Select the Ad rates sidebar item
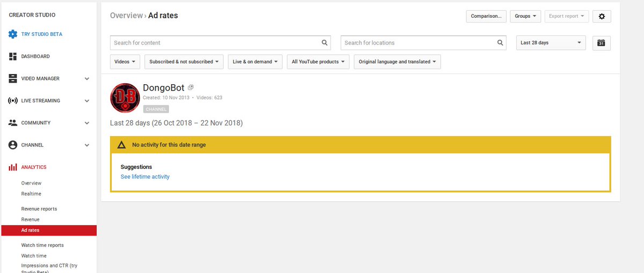This screenshot has width=644, height=273. [49, 230]
